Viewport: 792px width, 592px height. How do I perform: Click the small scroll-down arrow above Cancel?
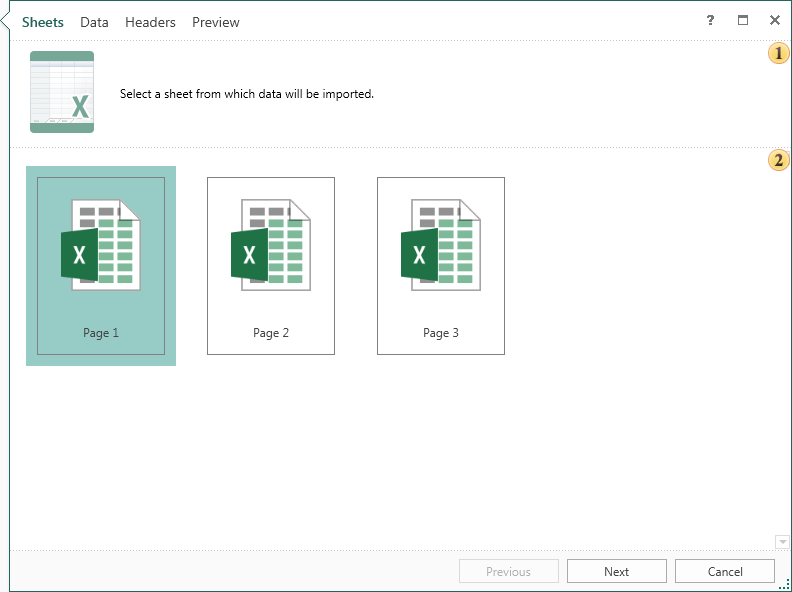click(x=782, y=542)
